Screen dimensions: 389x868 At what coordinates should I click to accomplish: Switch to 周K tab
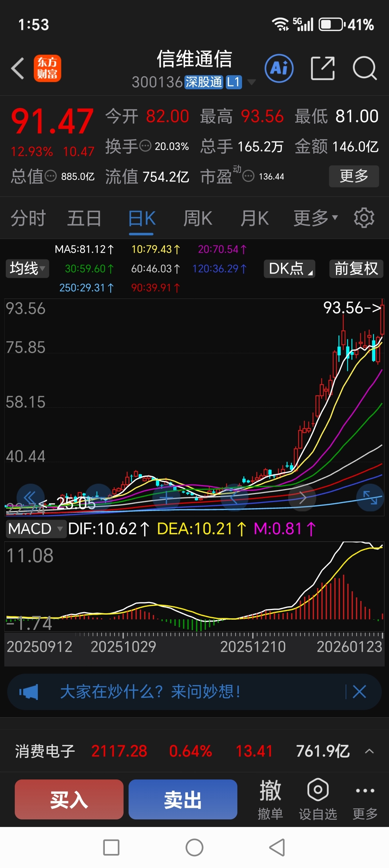198,218
